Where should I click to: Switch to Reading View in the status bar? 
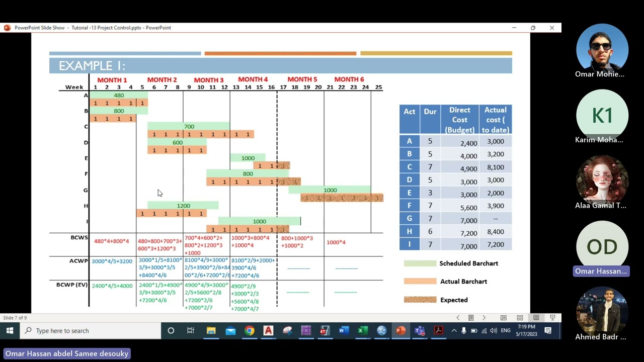pos(536,318)
